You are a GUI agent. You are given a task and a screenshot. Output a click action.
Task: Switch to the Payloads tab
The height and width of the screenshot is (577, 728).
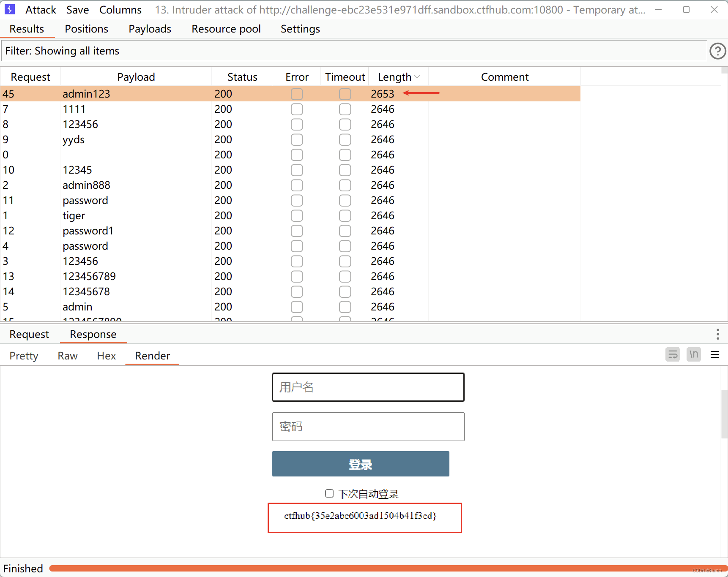tap(150, 29)
